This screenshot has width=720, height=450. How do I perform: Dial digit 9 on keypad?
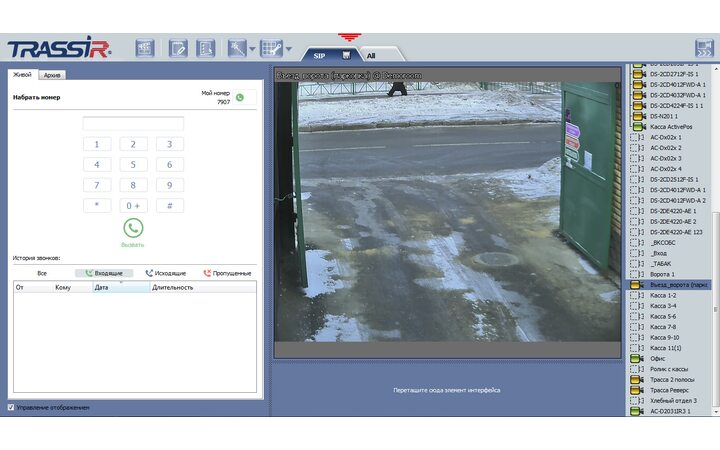(x=169, y=185)
